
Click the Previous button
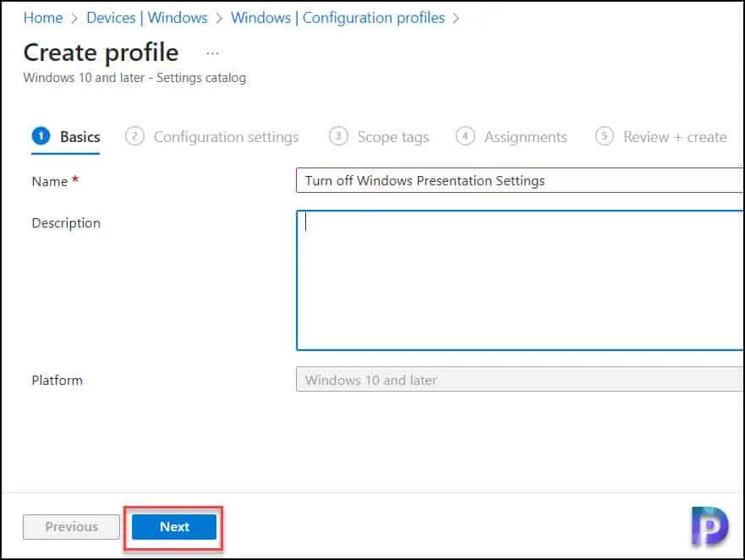(71, 527)
